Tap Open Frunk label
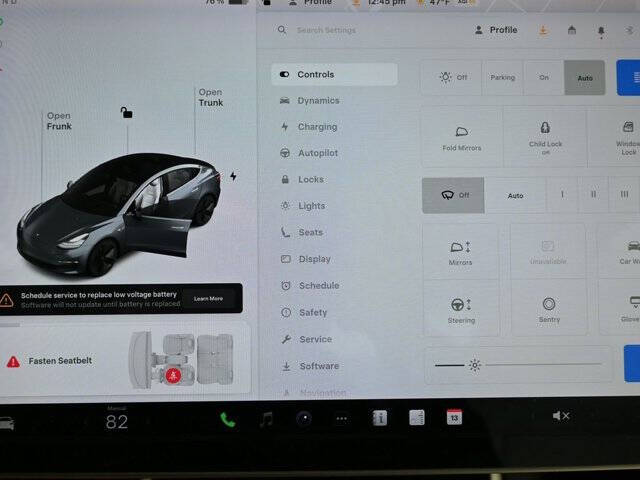 point(59,121)
